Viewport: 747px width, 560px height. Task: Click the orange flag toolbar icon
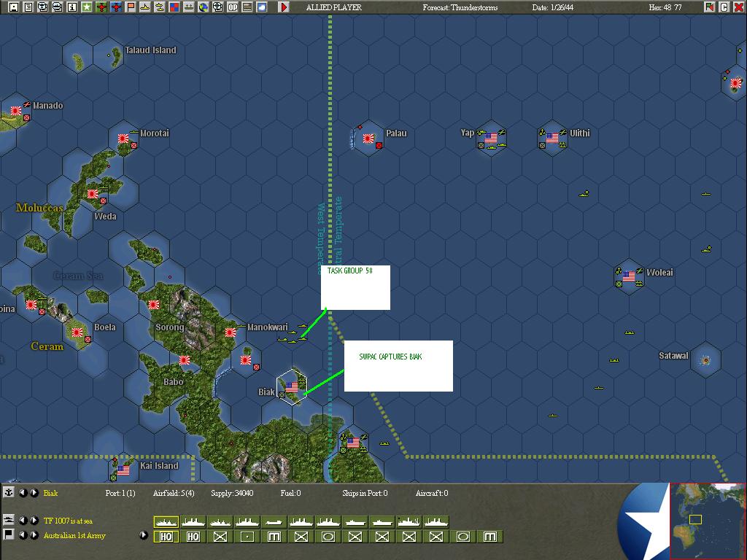(x=131, y=7)
